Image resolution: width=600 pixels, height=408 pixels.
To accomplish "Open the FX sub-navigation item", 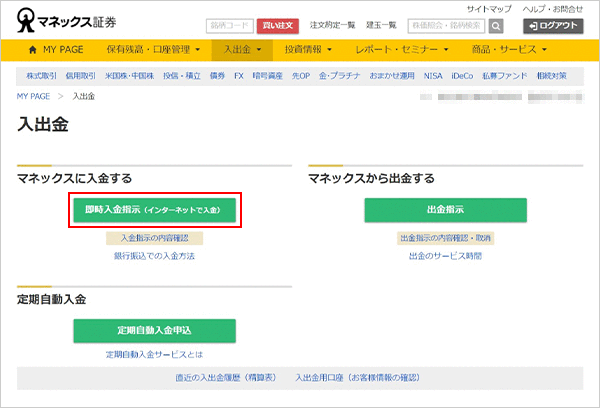I will coord(238,76).
